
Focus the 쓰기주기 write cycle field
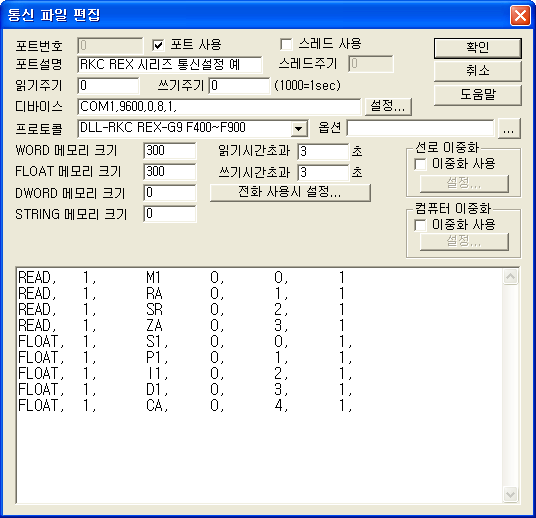click(239, 85)
